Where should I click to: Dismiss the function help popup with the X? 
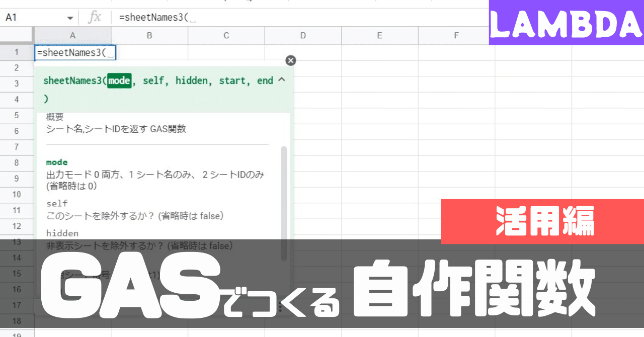(290, 60)
